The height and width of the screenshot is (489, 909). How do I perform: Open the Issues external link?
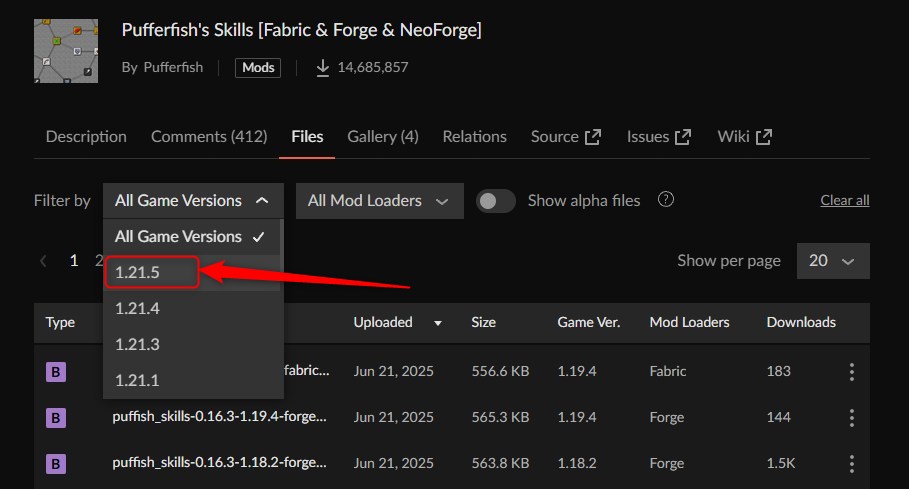coord(659,137)
